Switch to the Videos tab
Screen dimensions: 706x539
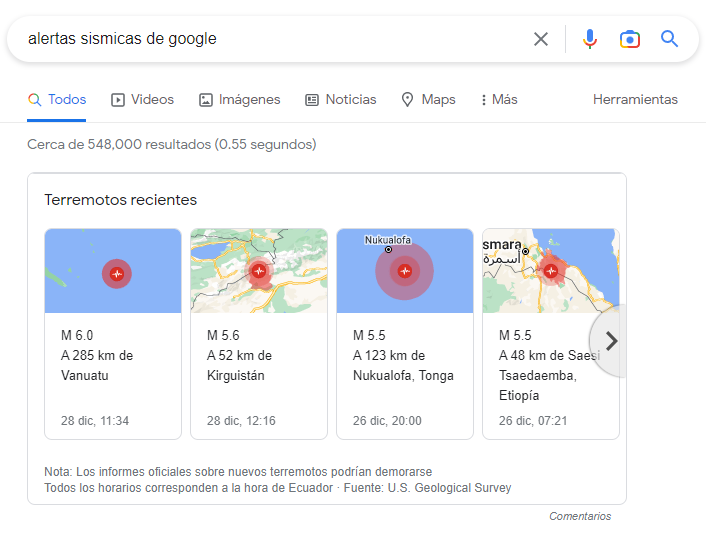142,100
